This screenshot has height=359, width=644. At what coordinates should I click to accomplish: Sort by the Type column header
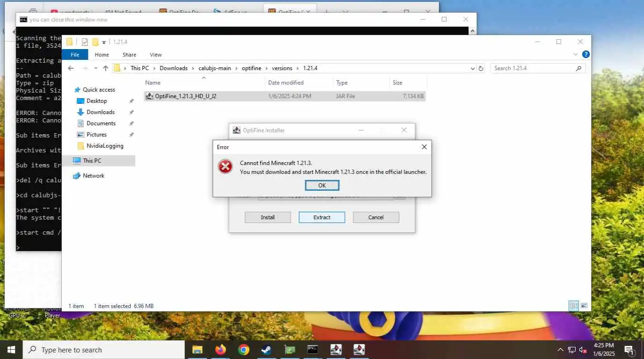(361, 83)
